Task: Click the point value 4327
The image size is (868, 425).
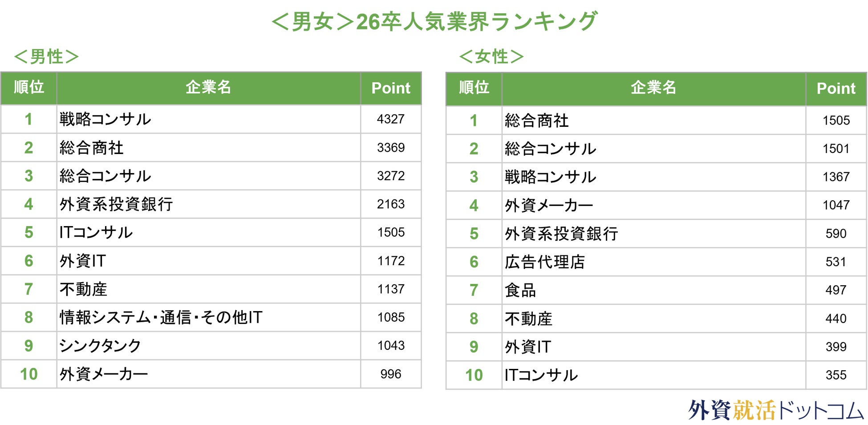Action: tap(390, 119)
